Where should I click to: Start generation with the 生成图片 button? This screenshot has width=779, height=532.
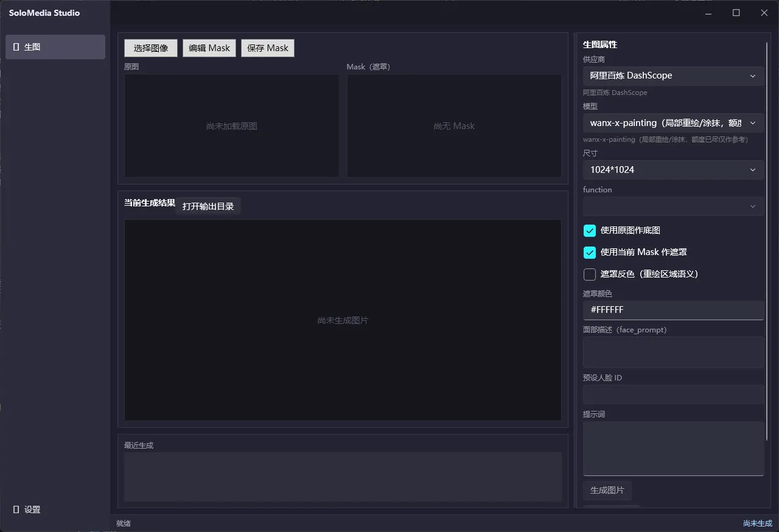point(607,491)
